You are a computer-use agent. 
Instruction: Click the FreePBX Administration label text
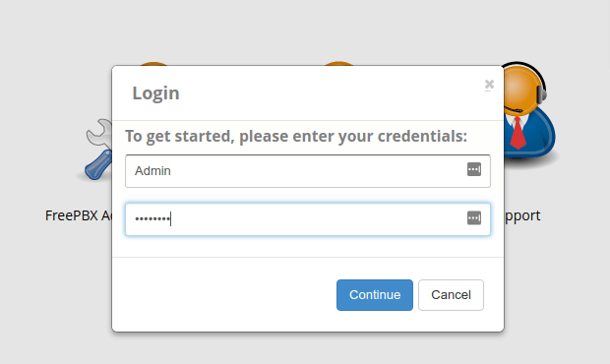[x=79, y=215]
